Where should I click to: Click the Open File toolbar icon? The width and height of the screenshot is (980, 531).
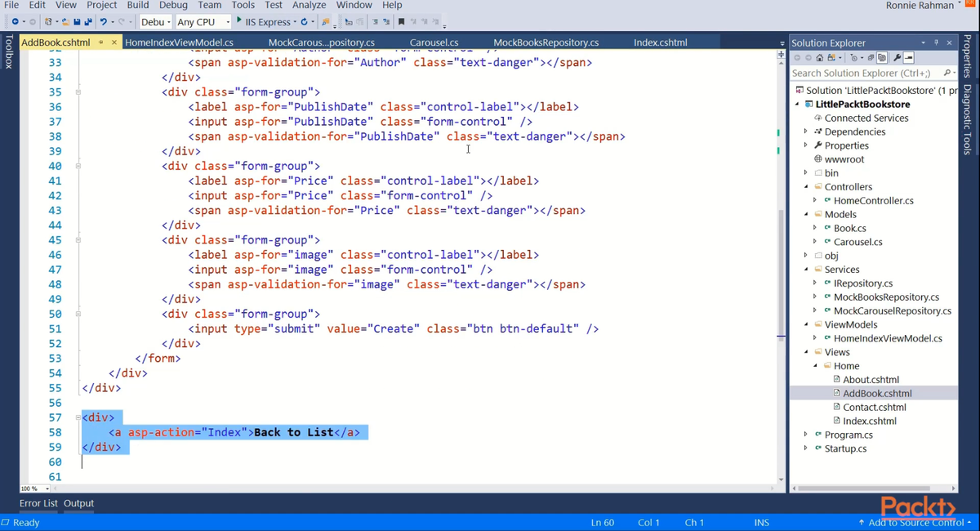(x=65, y=21)
